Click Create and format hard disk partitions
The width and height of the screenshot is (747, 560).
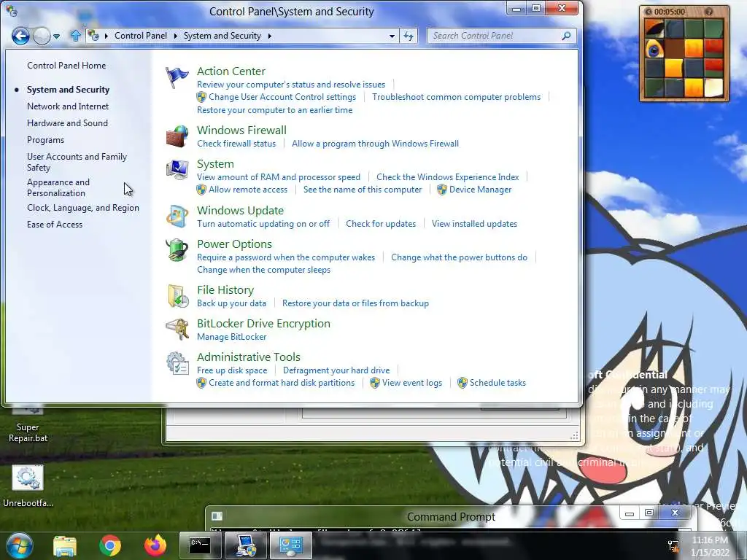click(282, 383)
